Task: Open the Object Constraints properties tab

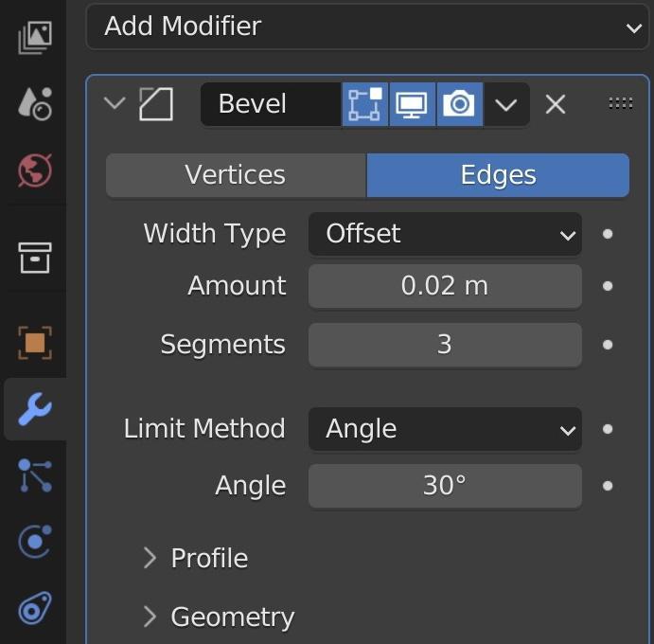Action: click(x=34, y=607)
